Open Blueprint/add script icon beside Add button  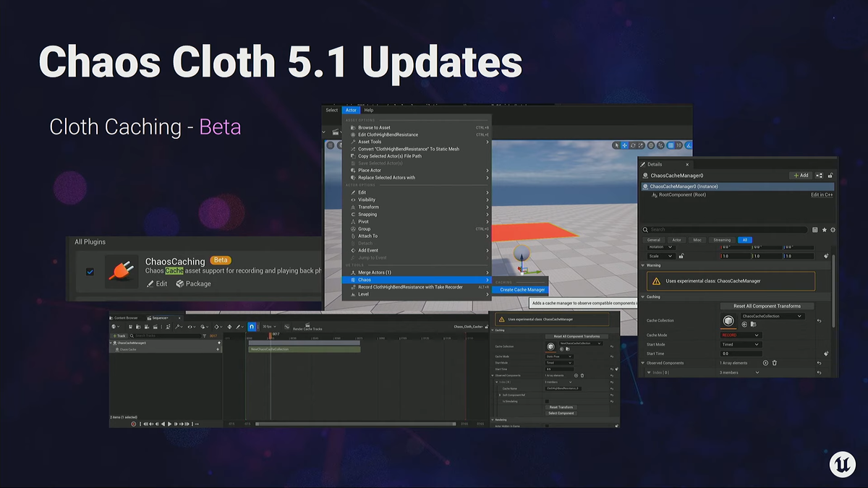(x=820, y=175)
